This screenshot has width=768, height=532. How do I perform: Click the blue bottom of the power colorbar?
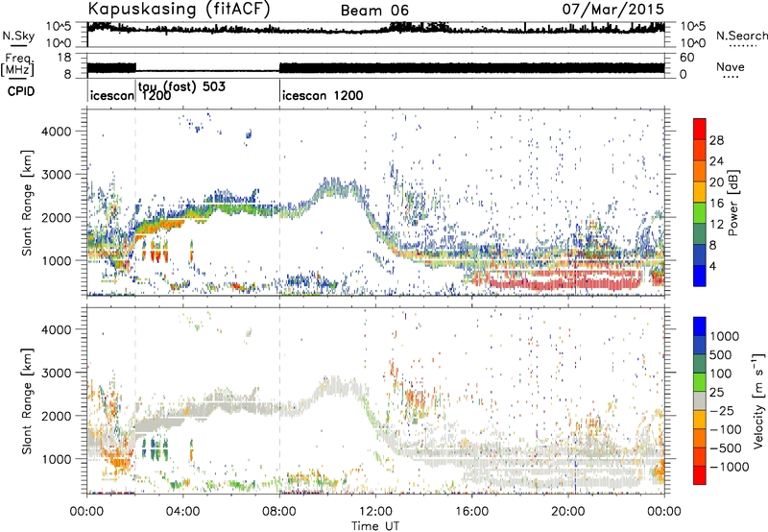700,276
